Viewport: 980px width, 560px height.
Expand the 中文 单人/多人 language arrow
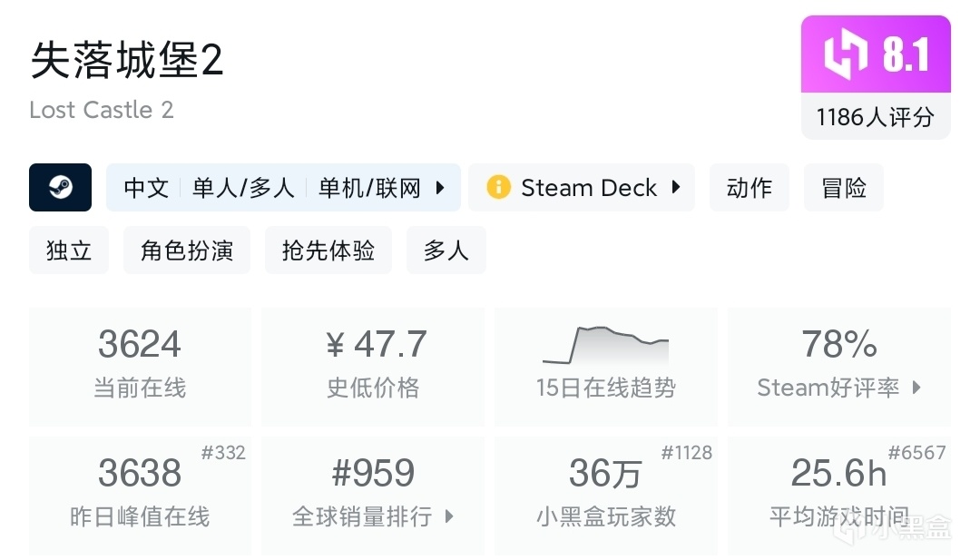440,188
